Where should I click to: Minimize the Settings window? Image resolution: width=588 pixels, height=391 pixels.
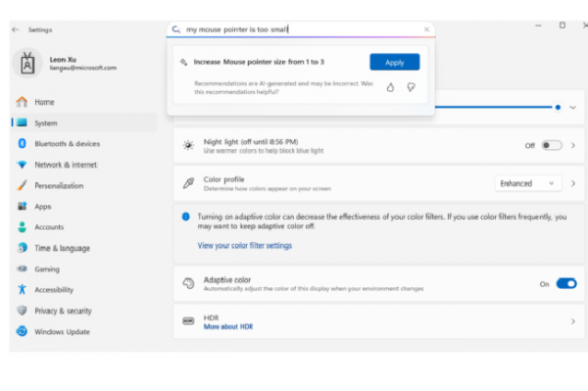pyautogui.click(x=538, y=25)
